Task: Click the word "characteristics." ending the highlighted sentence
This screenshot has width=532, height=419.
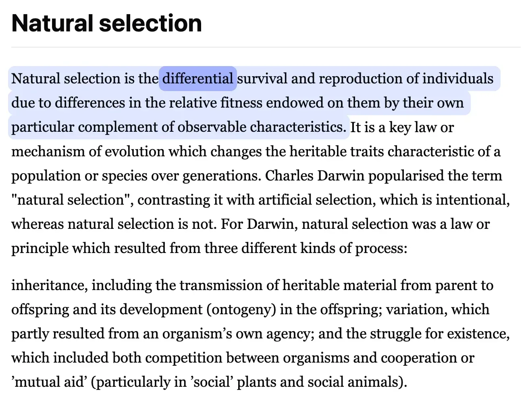Action: point(298,127)
